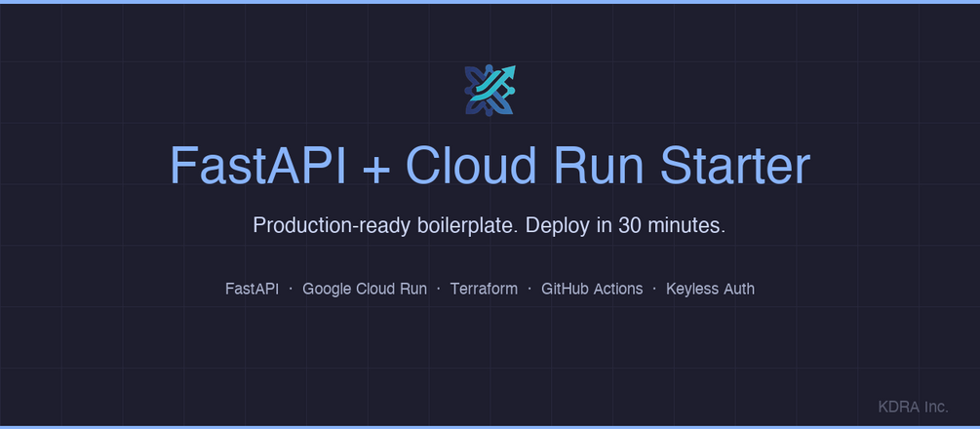Screen dimensions: 980x429
Task: Click the subtitle "Production-ready boilerplate. Deploy in 30 minutes."
Action: click(x=490, y=225)
